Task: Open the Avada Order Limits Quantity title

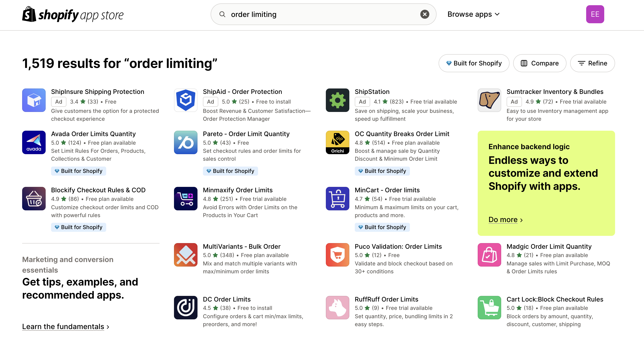Action: pyautogui.click(x=93, y=134)
